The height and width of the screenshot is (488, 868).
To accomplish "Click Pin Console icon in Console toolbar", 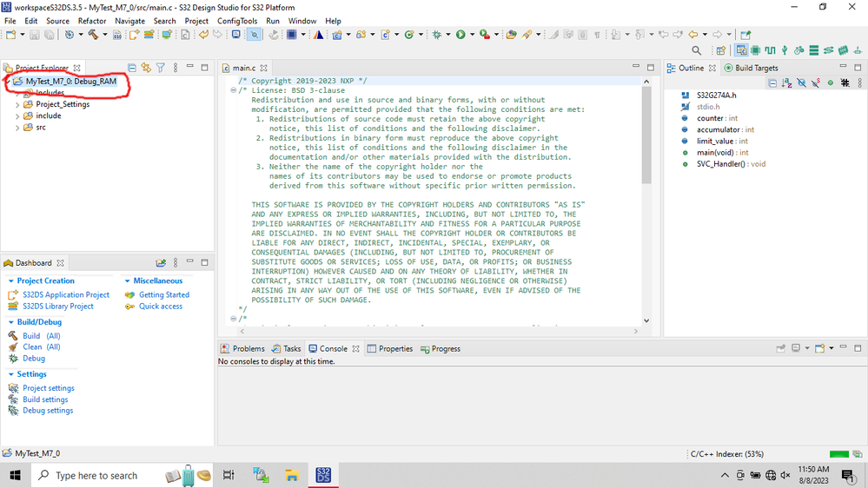I will [x=780, y=348].
